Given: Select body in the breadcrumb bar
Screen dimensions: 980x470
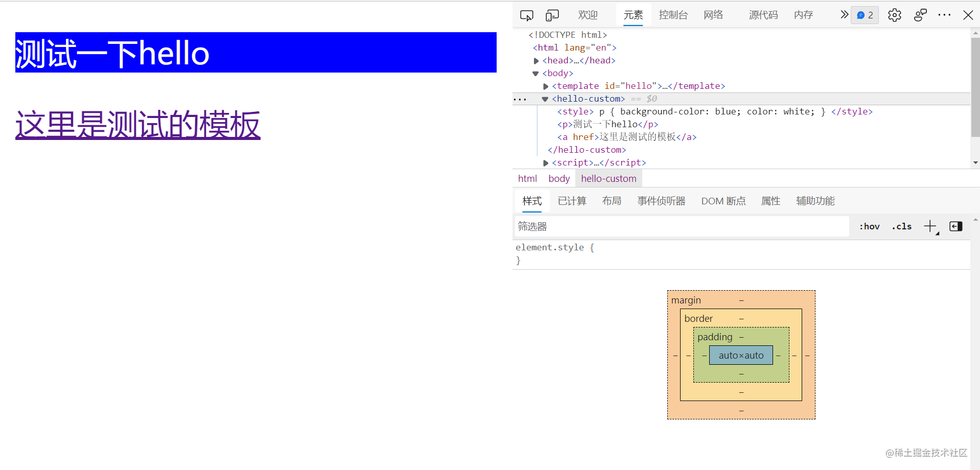Looking at the screenshot, I should [558, 178].
